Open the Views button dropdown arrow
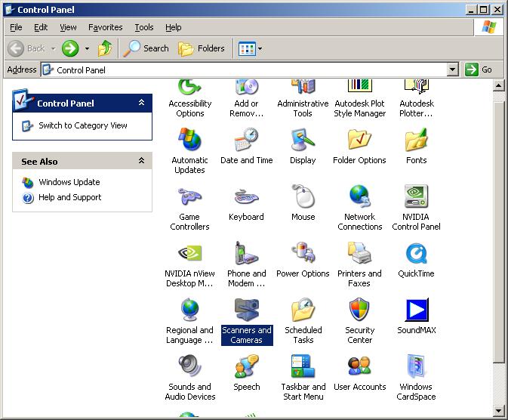Screen dimensions: 508x420 pyautogui.click(x=260, y=49)
